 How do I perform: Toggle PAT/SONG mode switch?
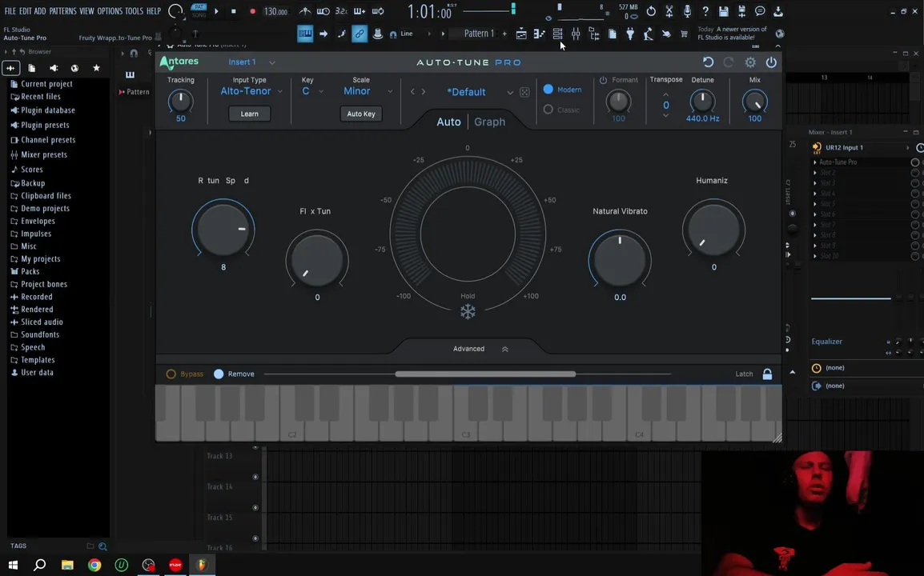(x=199, y=10)
